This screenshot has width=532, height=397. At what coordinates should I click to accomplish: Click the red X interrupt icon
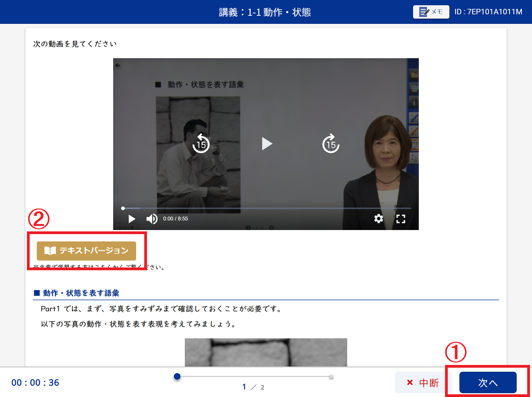[410, 382]
